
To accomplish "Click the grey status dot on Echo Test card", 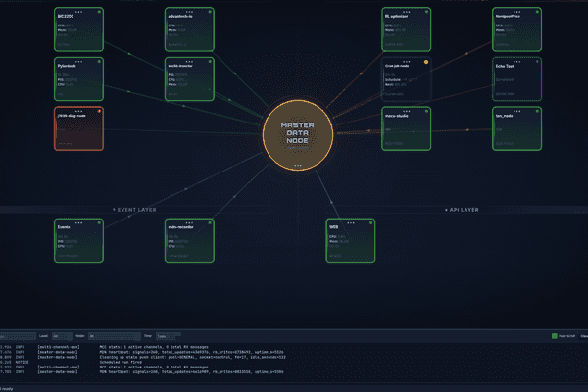I will 537,61.
